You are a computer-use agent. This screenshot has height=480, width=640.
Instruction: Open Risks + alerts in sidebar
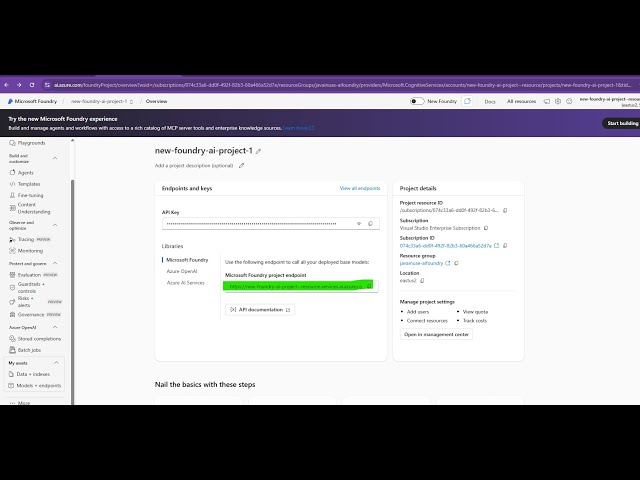pyautogui.click(x=35, y=302)
